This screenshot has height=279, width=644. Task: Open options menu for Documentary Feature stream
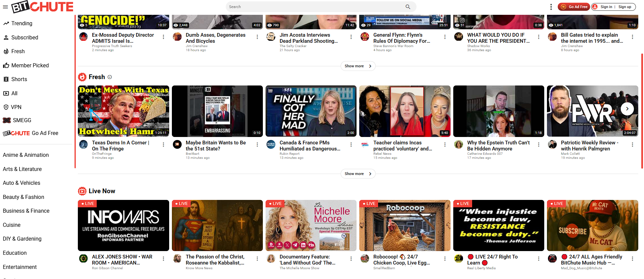pos(351,259)
